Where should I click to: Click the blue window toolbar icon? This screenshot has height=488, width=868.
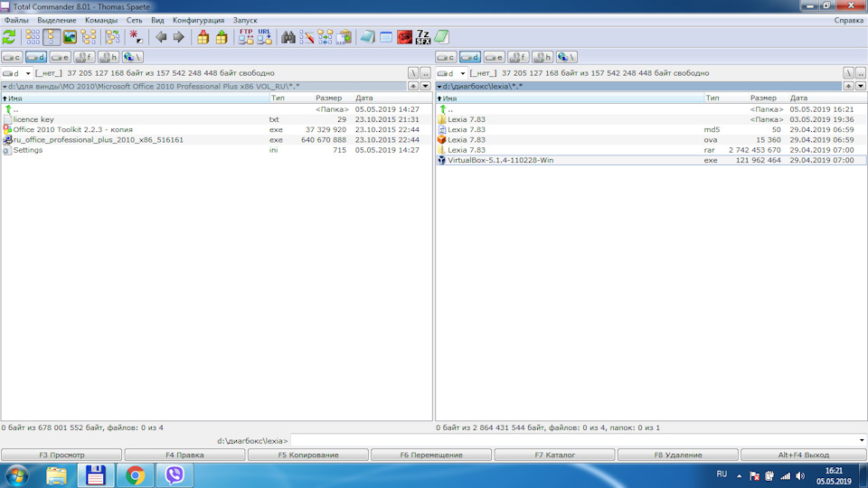coord(386,37)
